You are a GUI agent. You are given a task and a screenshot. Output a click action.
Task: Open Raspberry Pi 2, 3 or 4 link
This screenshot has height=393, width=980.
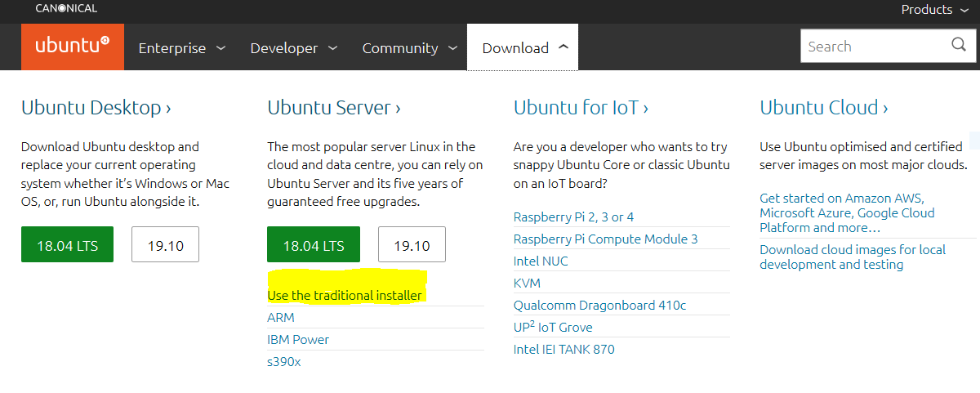coord(573,217)
